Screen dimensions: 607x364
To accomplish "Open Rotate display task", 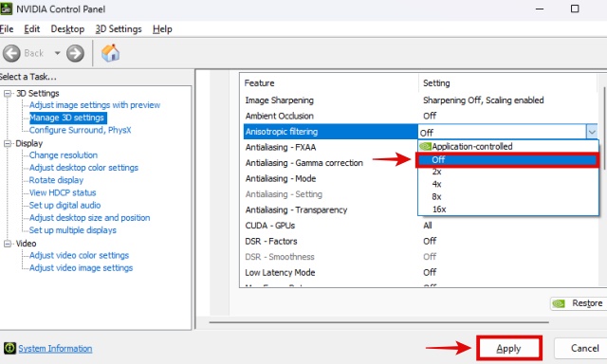I will (56, 180).
